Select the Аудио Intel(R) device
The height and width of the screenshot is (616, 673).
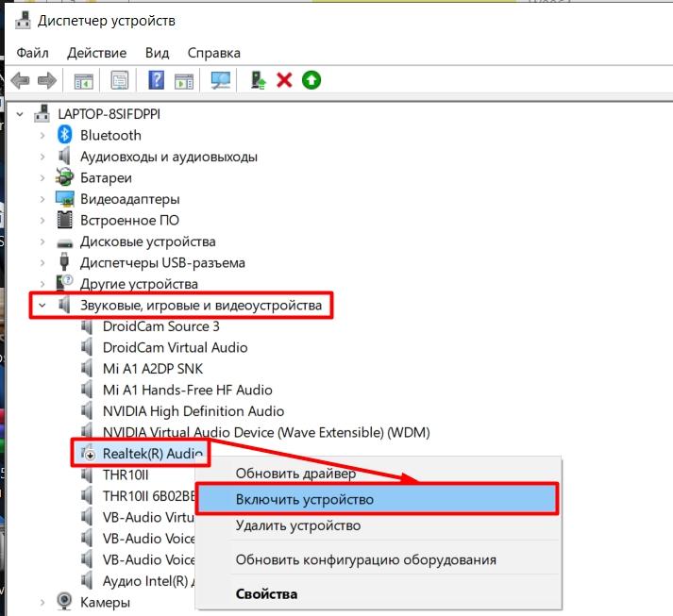pos(149,581)
